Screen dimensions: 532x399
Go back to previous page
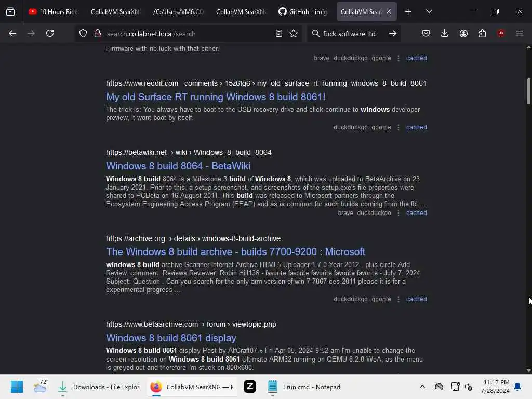pos(12,33)
